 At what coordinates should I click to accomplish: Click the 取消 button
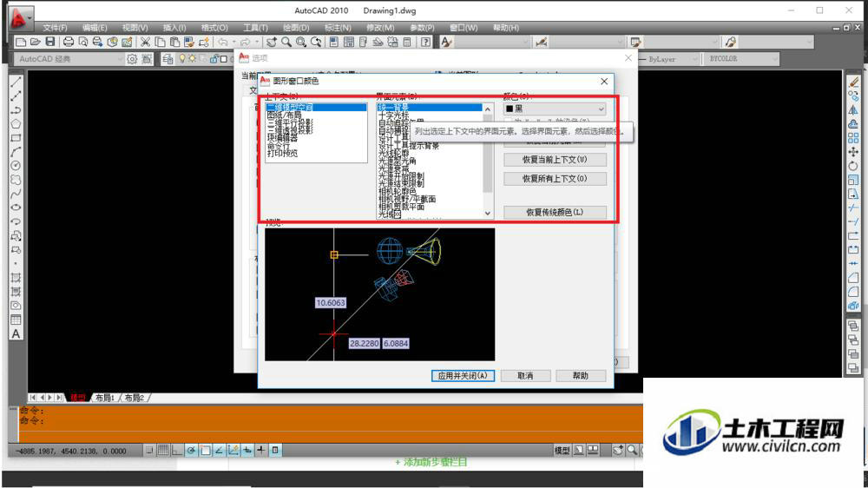click(x=525, y=376)
